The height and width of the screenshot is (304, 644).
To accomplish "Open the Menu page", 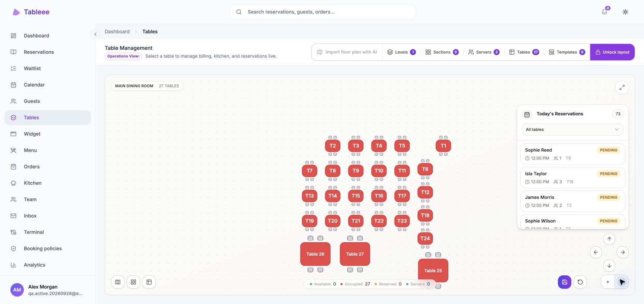I will (48, 150).
